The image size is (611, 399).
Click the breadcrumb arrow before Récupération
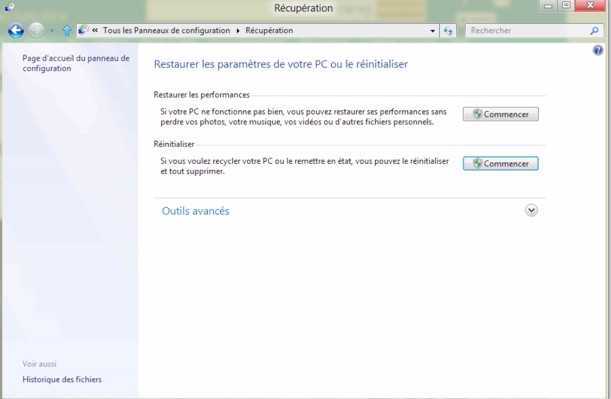pos(238,31)
